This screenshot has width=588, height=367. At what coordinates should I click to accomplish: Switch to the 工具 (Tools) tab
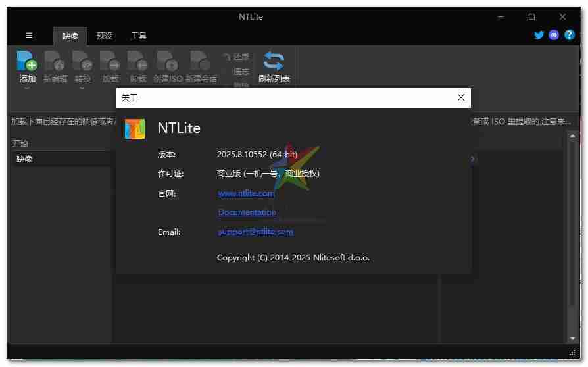pyautogui.click(x=139, y=36)
